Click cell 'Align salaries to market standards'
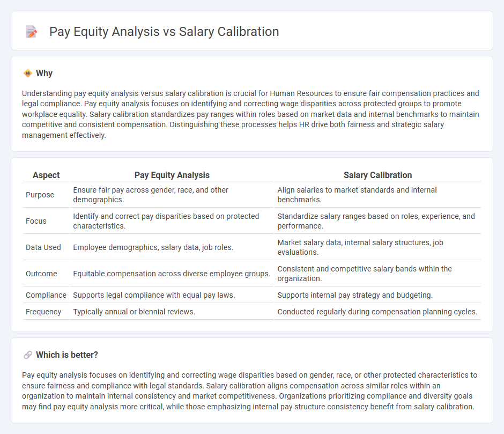The height and width of the screenshot is (434, 504). 377,195
